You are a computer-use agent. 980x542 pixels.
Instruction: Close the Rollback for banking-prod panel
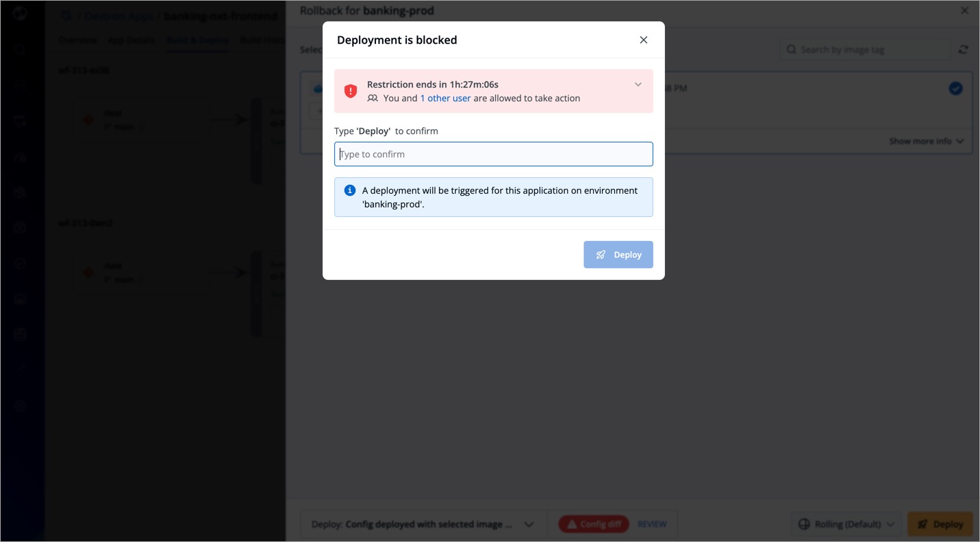click(964, 11)
